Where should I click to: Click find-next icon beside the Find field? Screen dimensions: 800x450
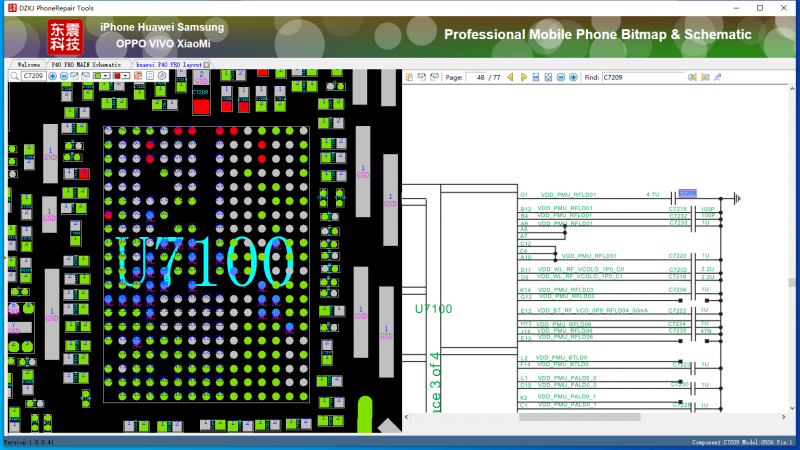(705, 77)
